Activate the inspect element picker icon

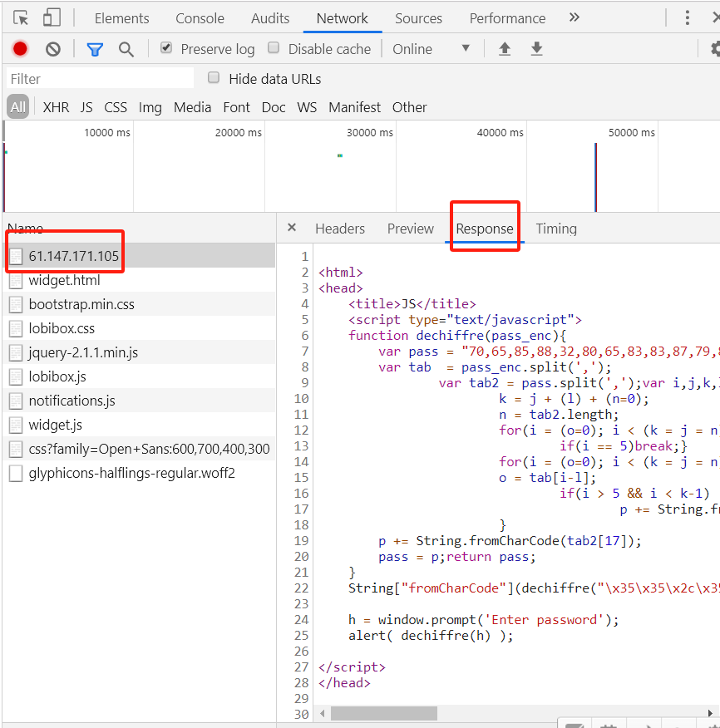point(21,18)
